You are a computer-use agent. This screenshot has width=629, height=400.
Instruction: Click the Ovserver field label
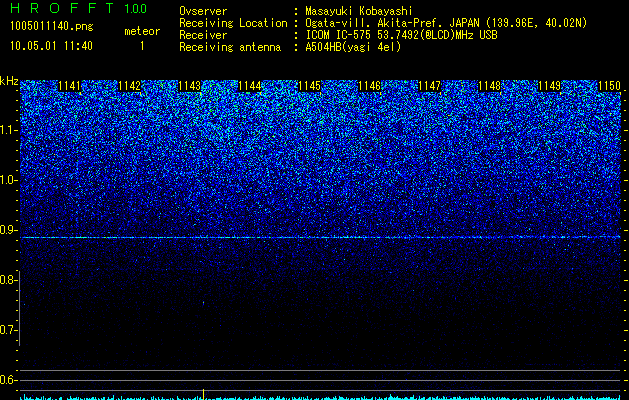click(203, 11)
